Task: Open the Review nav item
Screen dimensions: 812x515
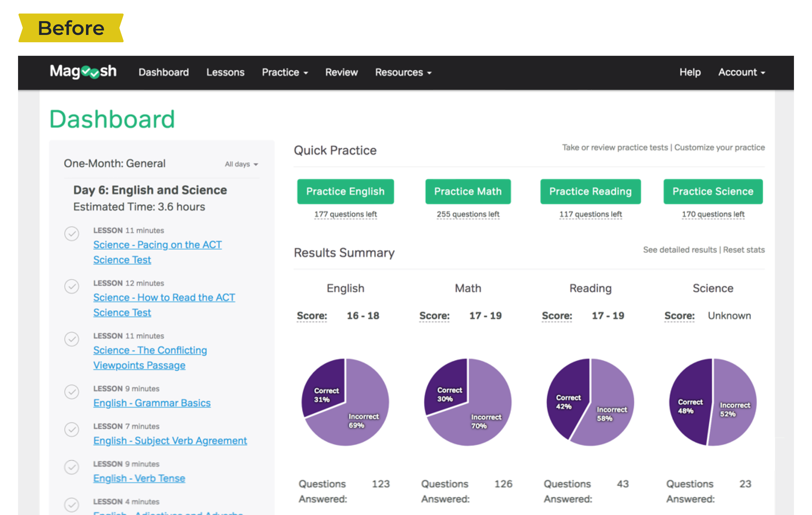Action: [341, 72]
